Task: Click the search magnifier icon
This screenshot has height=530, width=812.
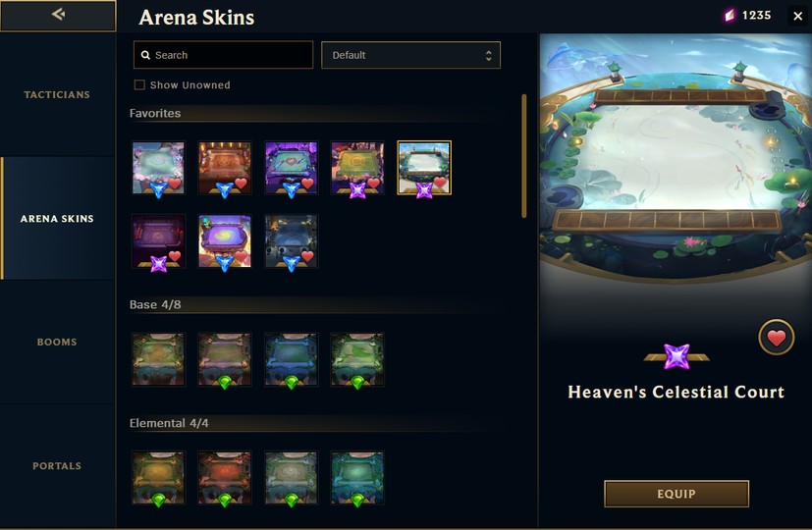Action: coord(145,55)
